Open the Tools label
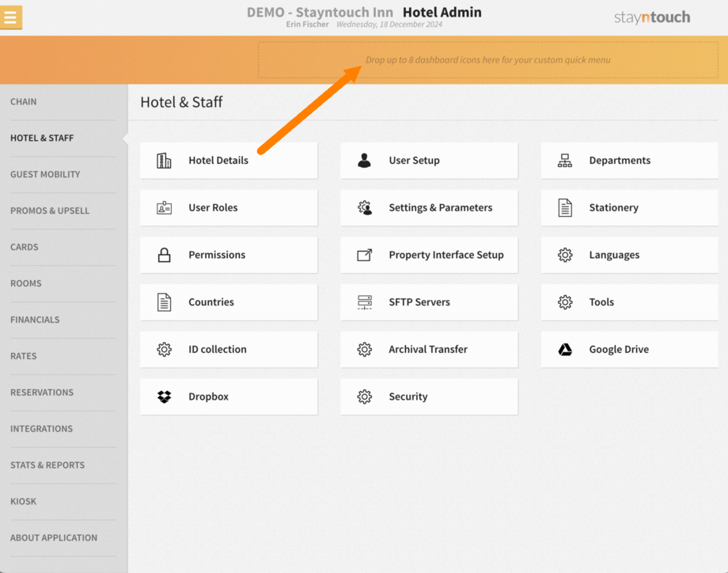The height and width of the screenshot is (573, 728). 601,302
